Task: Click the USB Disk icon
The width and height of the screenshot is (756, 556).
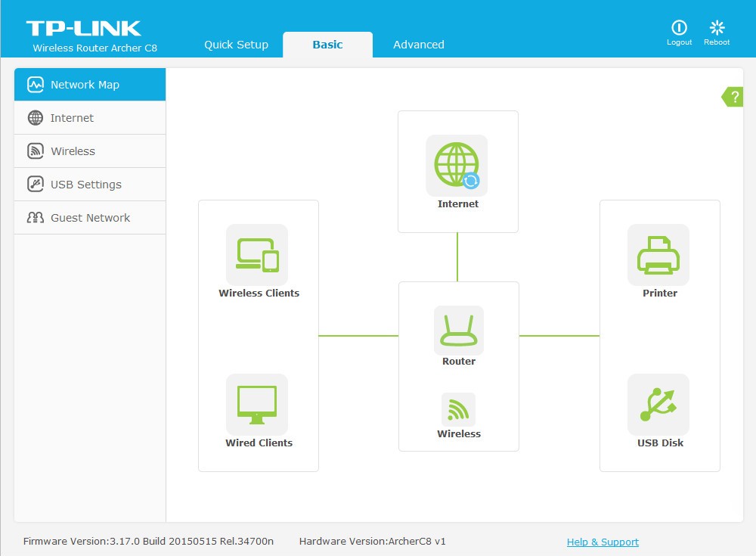Action: [658, 405]
